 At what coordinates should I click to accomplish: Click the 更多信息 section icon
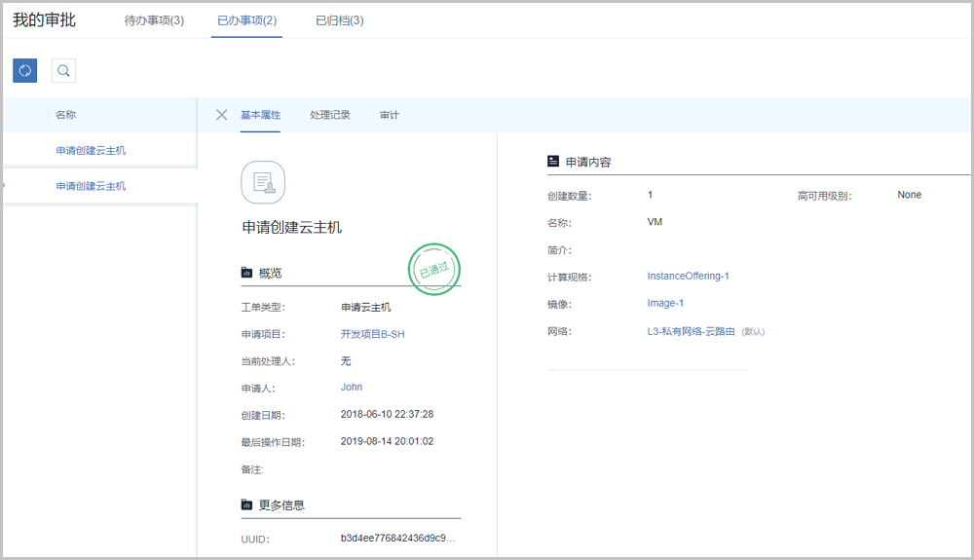coord(246,504)
